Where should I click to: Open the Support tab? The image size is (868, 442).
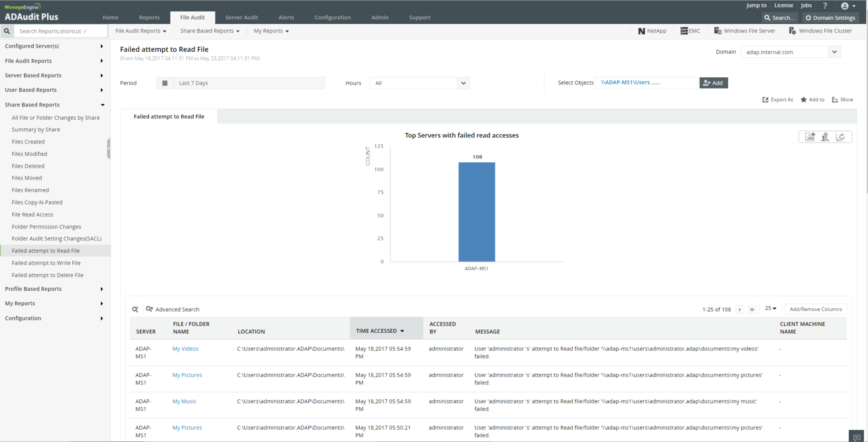coord(420,17)
